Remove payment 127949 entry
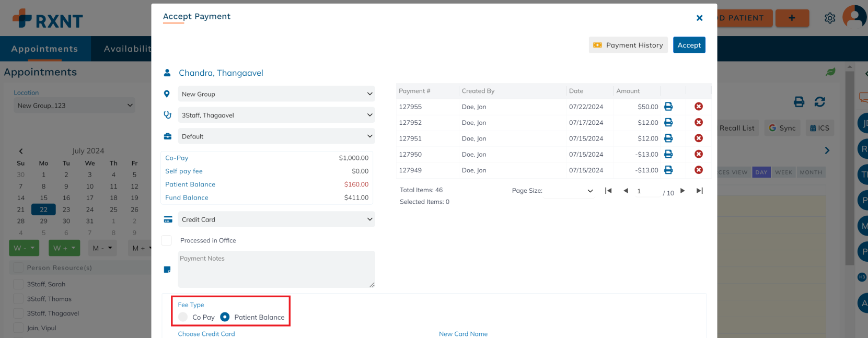Image resolution: width=868 pixels, height=338 pixels. tap(698, 170)
